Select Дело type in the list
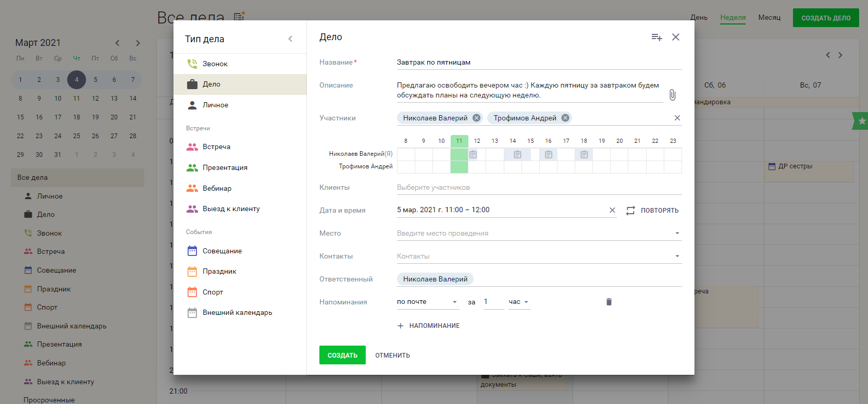The image size is (868, 404). tap(240, 84)
